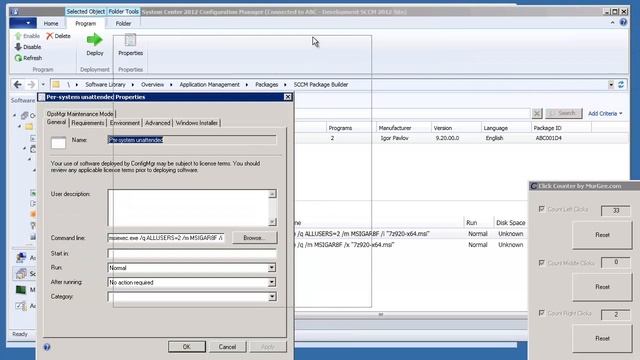
Task: Expand Add Criteria dropdown
Action: [x=605, y=113]
